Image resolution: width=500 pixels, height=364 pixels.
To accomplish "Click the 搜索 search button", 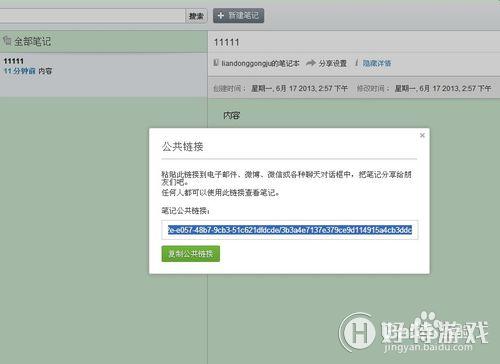I will point(196,16).
